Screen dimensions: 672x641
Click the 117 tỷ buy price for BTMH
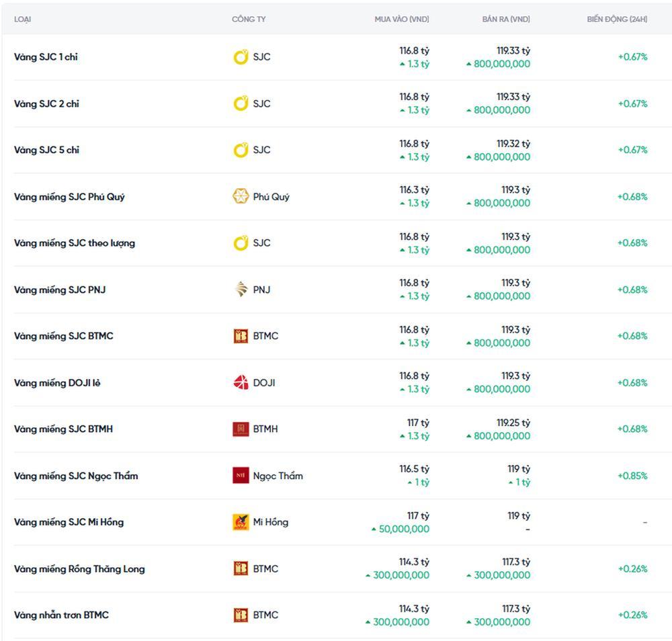click(418, 423)
